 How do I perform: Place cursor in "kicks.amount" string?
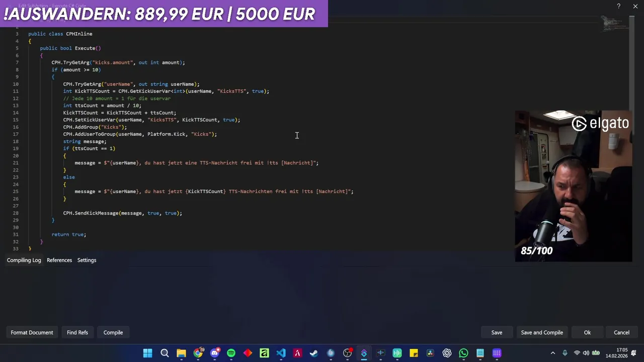click(x=112, y=62)
